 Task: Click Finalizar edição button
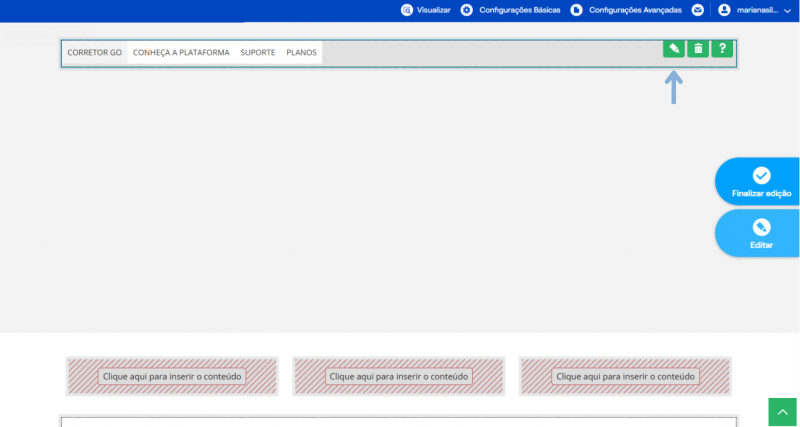tap(759, 182)
